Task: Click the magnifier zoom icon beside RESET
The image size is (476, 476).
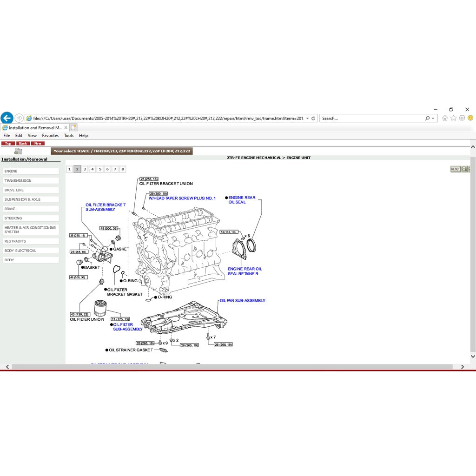Action: pos(464,169)
